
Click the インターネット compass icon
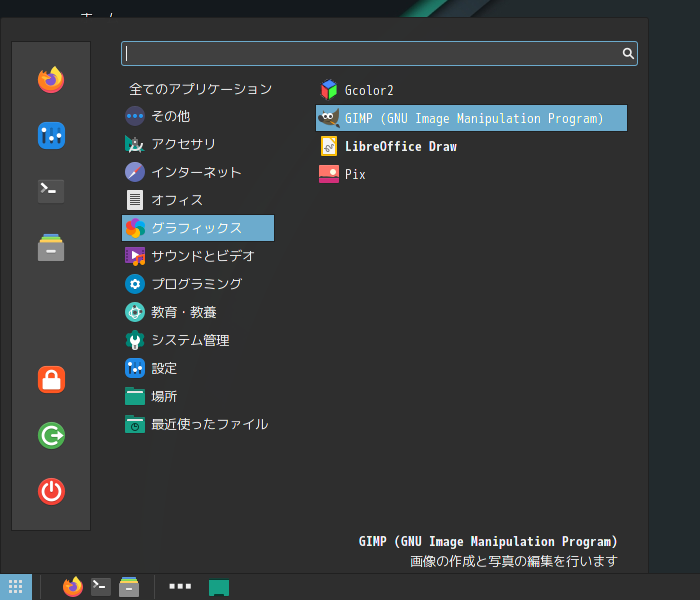point(135,172)
